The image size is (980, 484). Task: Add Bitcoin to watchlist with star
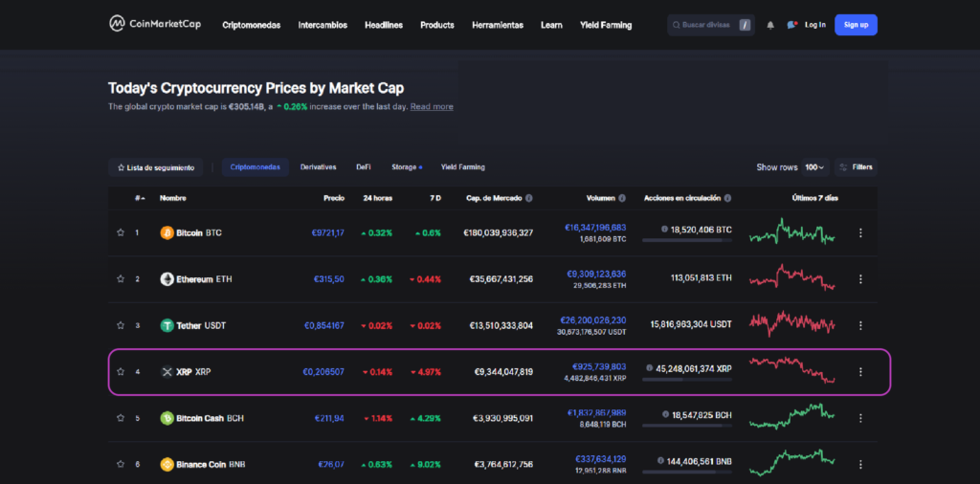[121, 232]
